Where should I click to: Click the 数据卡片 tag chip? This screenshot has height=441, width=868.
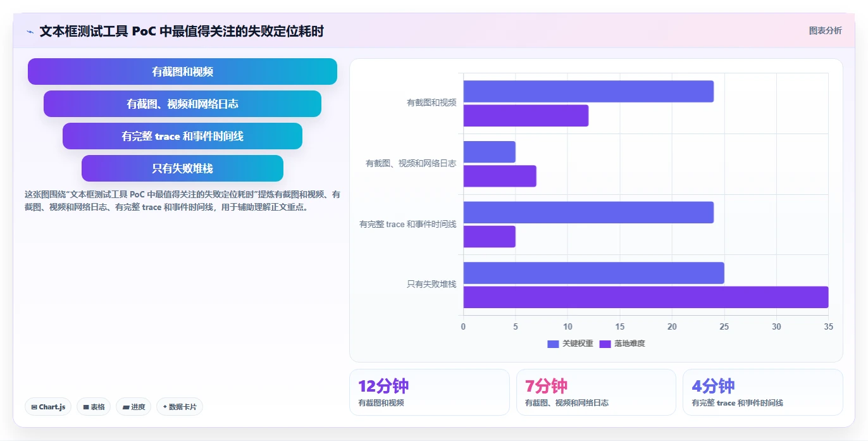coord(180,407)
